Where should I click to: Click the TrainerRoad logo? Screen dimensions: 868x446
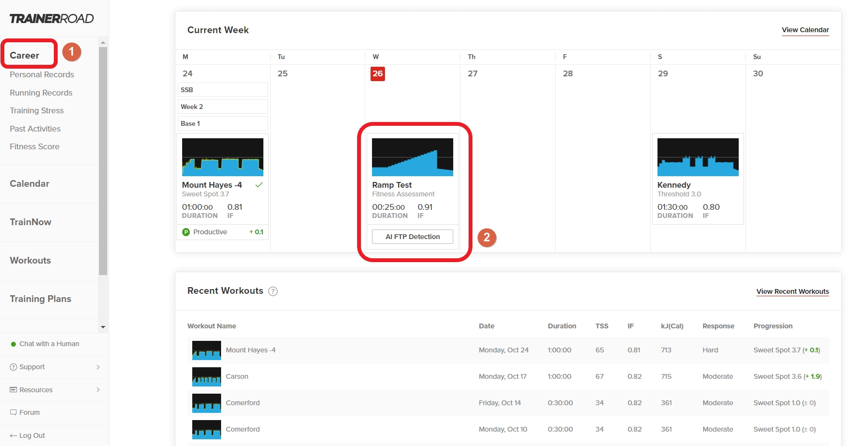(51, 19)
